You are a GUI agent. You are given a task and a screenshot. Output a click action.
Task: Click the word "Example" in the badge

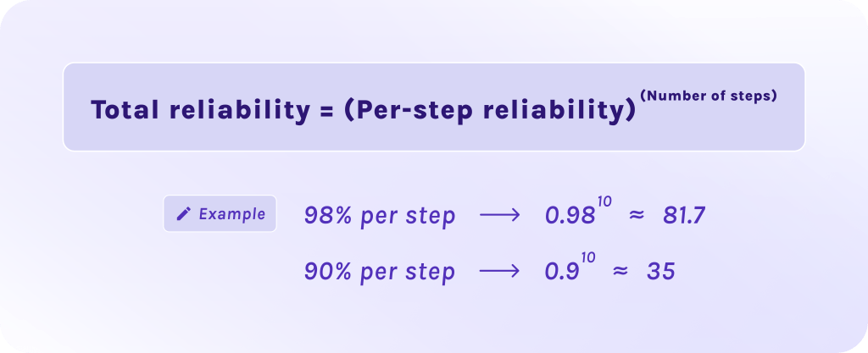coord(231,214)
